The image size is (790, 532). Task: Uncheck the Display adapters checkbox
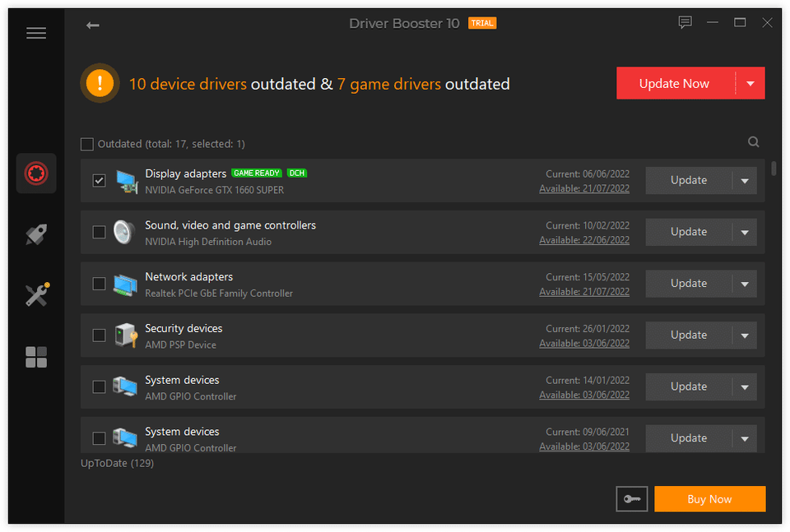[99, 181]
